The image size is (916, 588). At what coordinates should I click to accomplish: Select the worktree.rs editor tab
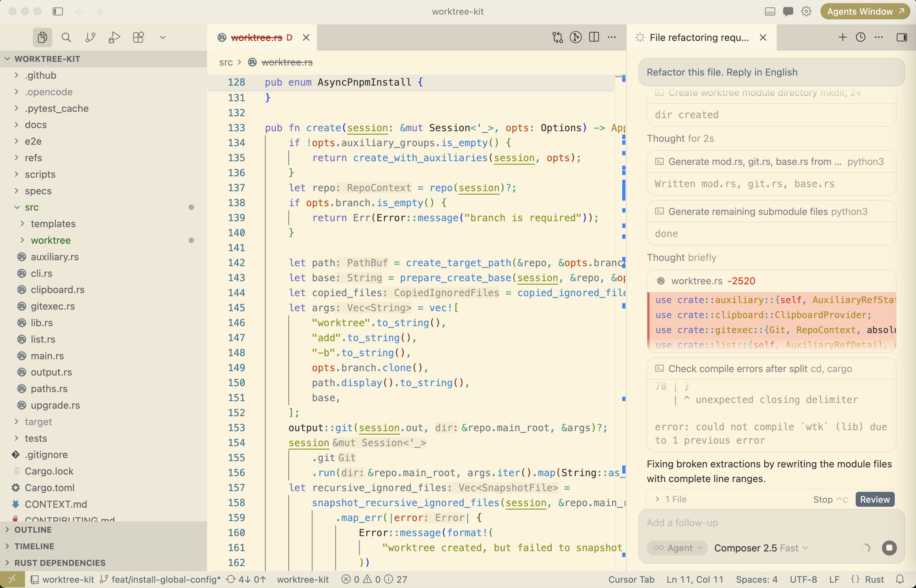262,37
